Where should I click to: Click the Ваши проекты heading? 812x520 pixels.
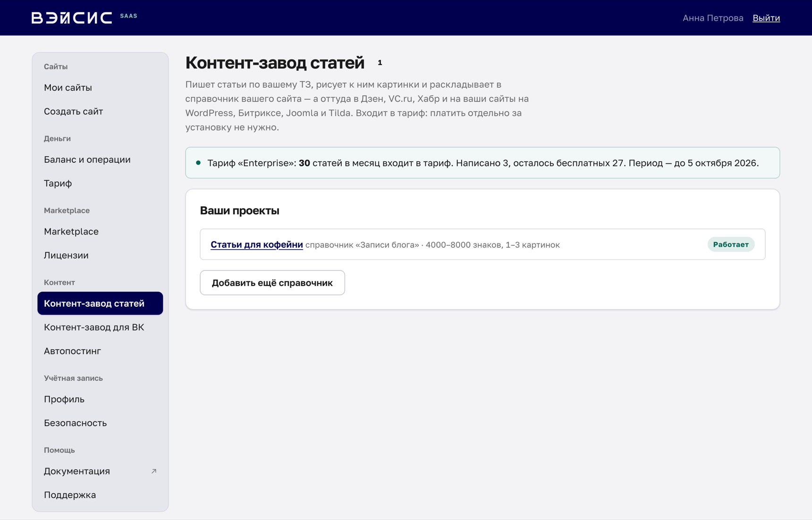(x=239, y=210)
